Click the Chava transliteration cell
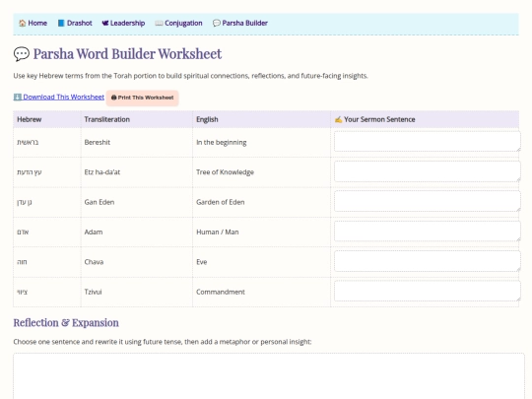This screenshot has width=532, height=399. pos(137,262)
